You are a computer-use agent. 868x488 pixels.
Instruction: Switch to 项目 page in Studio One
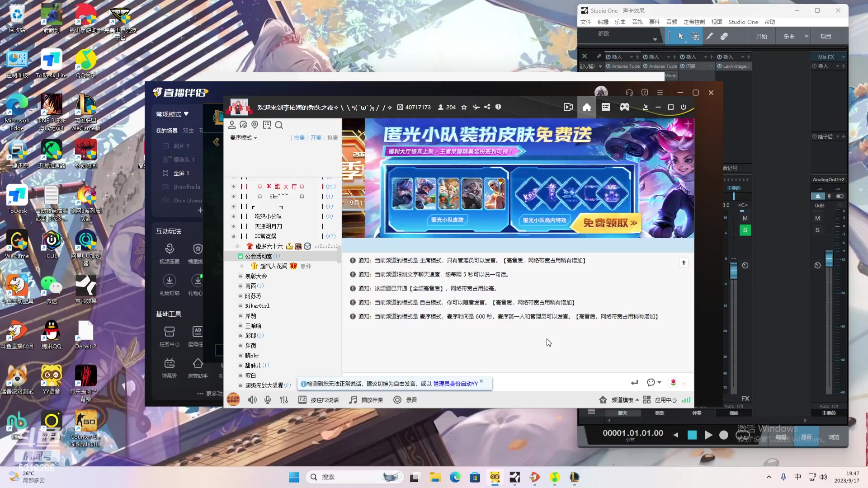[x=826, y=36]
